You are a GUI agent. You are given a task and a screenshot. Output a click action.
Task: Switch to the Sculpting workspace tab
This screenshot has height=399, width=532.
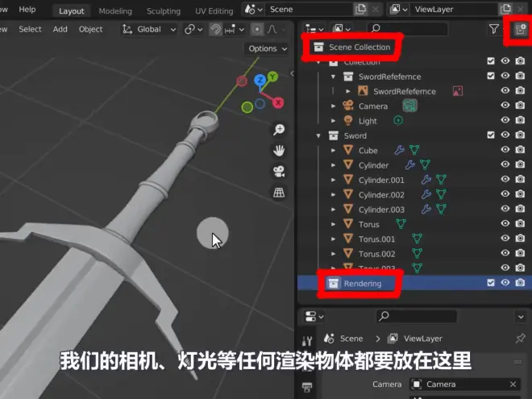click(x=164, y=11)
